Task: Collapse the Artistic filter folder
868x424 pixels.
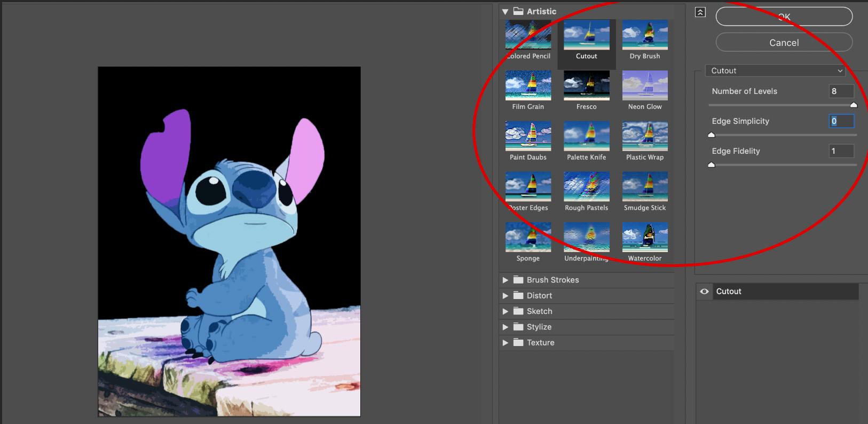Action: point(505,12)
